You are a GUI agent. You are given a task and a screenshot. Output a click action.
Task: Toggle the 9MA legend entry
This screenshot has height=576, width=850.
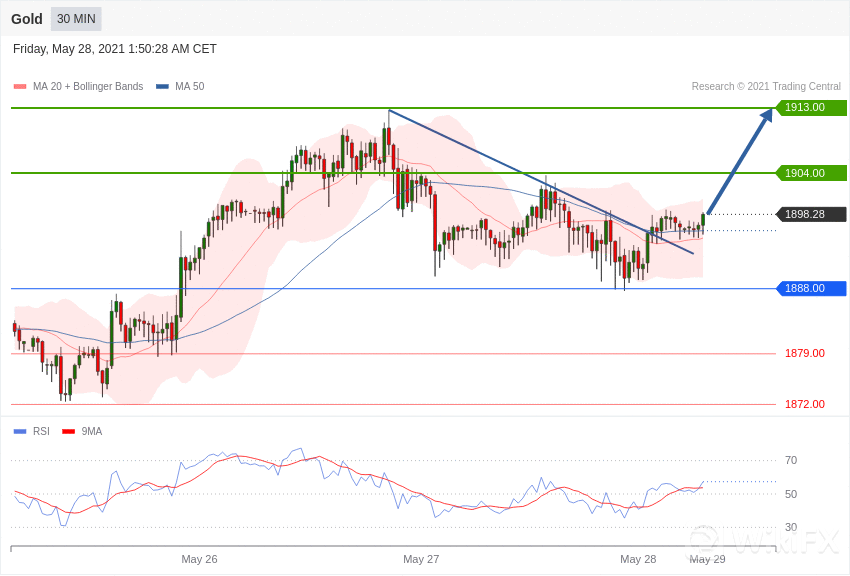click(91, 432)
